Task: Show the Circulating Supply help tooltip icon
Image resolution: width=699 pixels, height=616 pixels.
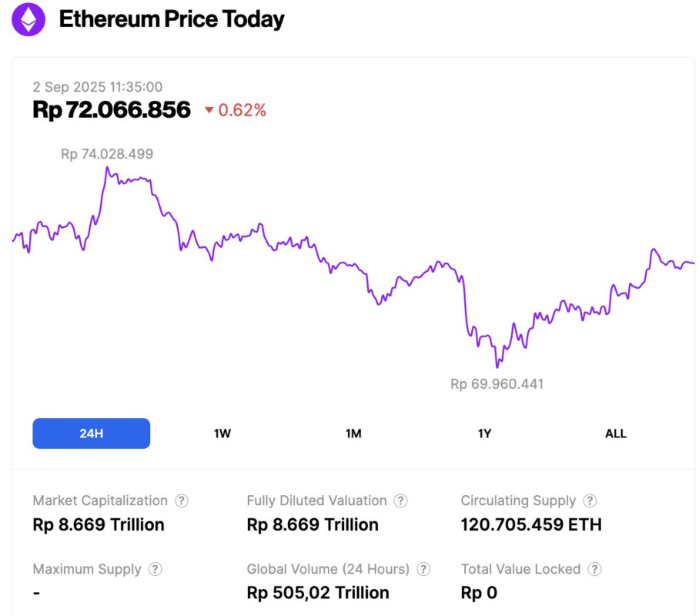Action: click(590, 500)
